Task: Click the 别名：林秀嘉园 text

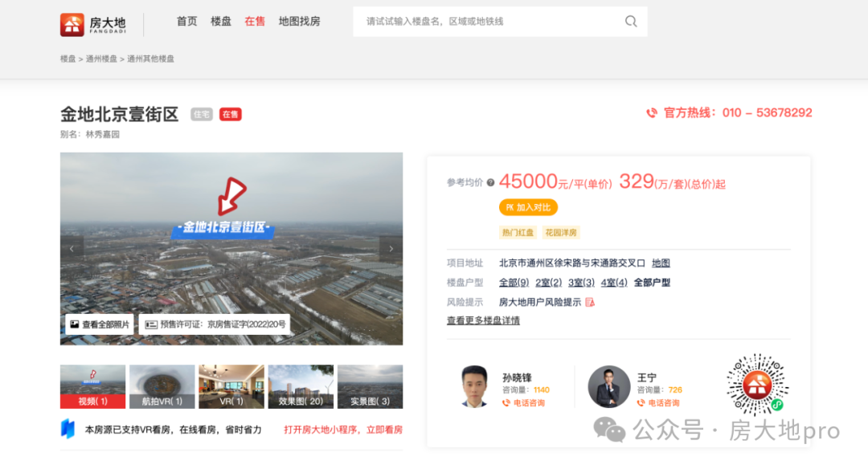Action: click(x=90, y=134)
